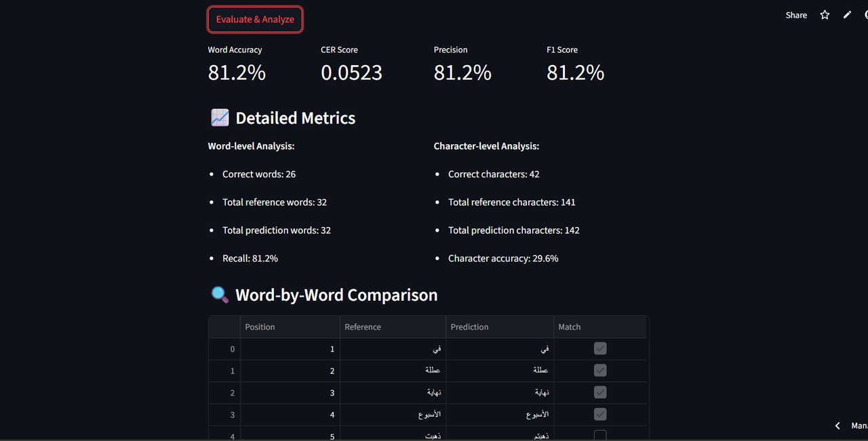Click the F1 Score label

pyautogui.click(x=562, y=50)
